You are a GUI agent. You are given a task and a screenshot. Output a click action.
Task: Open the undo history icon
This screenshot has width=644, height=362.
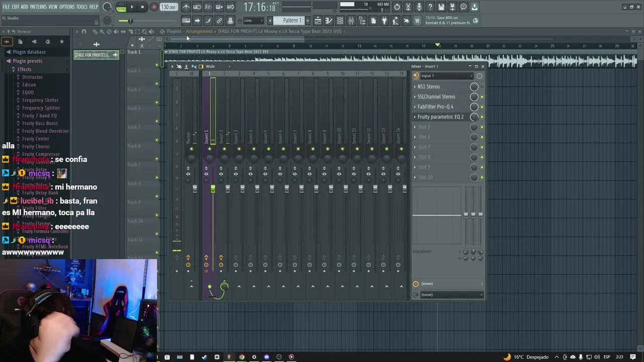coord(397,7)
